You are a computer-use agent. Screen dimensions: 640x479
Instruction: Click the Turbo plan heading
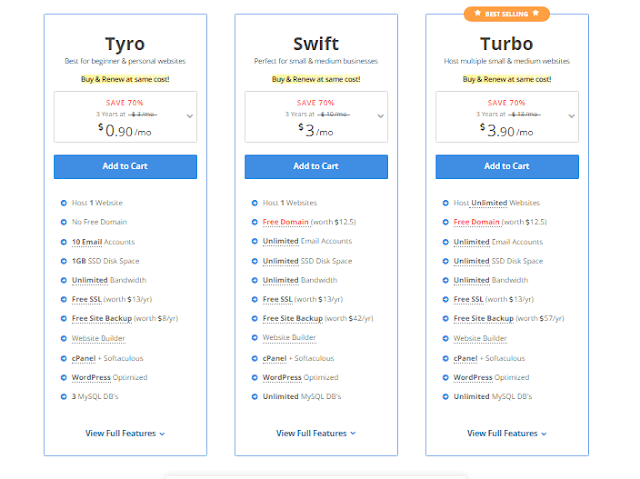507,44
